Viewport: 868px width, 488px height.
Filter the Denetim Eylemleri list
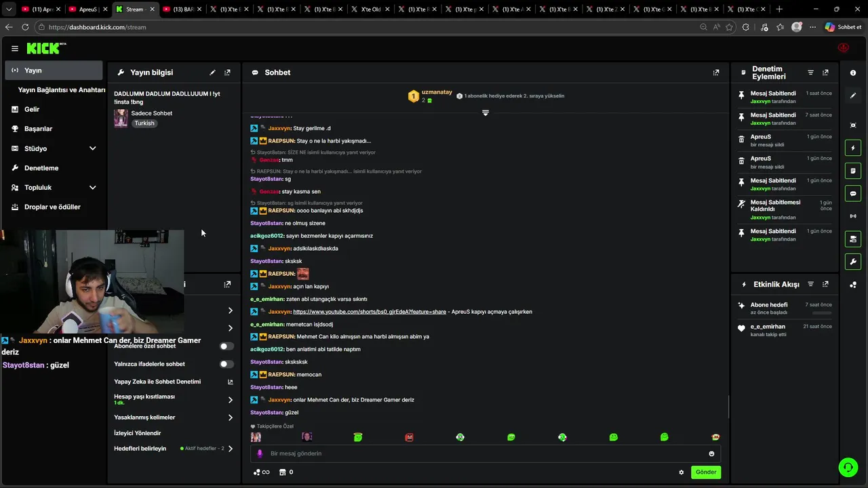(x=810, y=73)
